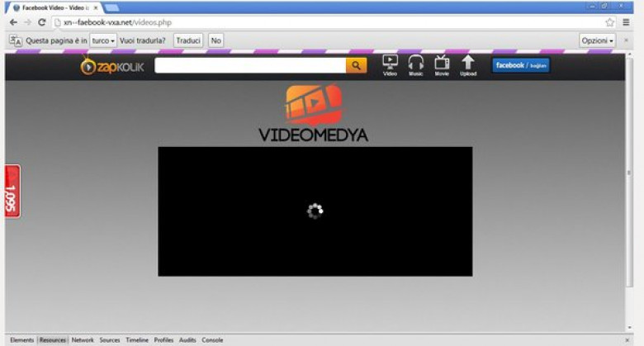Open the Opzioni dropdown
Viewport: 644px width, 346px height.
pos(598,40)
